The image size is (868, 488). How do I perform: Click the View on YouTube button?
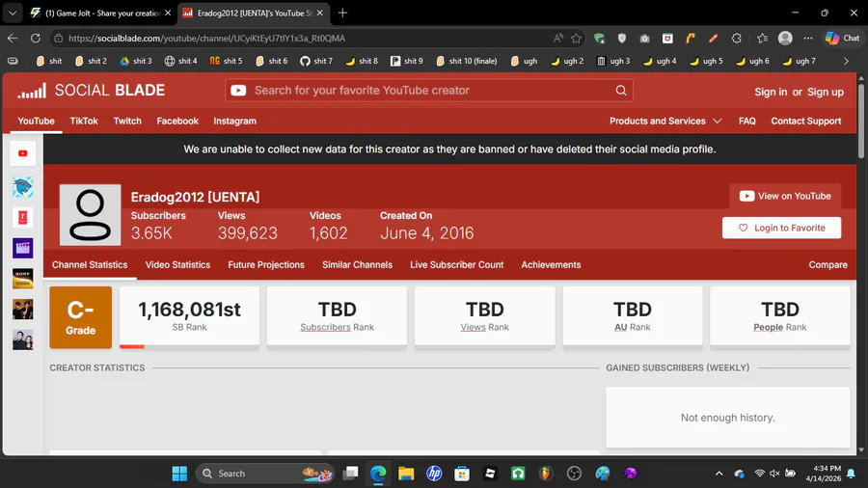click(x=785, y=196)
